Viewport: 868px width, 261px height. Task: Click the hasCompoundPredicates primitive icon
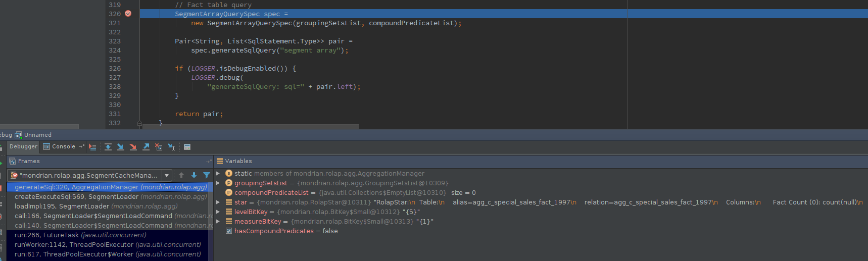pos(228,231)
